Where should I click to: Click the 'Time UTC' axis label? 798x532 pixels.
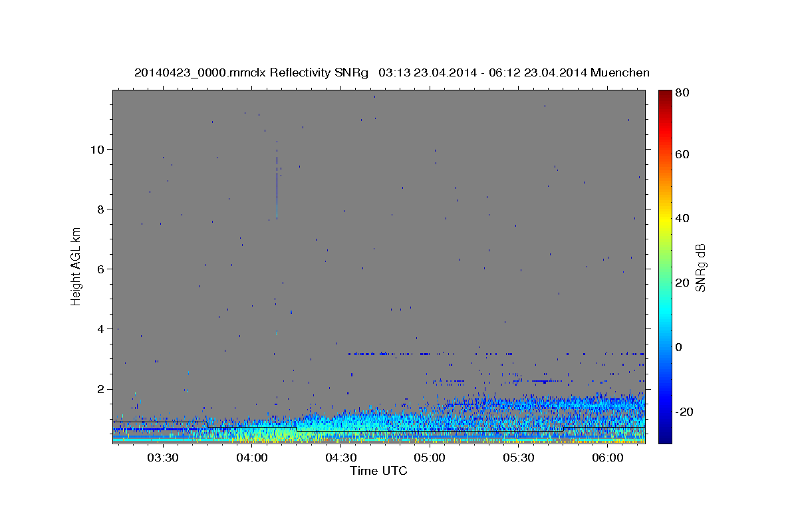[x=378, y=471]
